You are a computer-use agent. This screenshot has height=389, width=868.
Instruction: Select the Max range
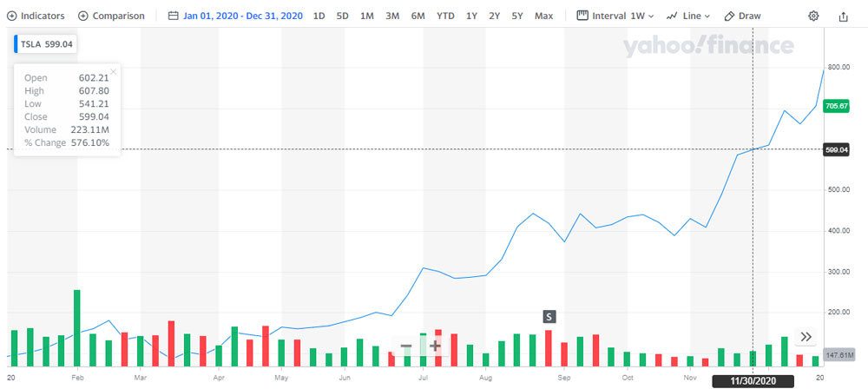[543, 16]
